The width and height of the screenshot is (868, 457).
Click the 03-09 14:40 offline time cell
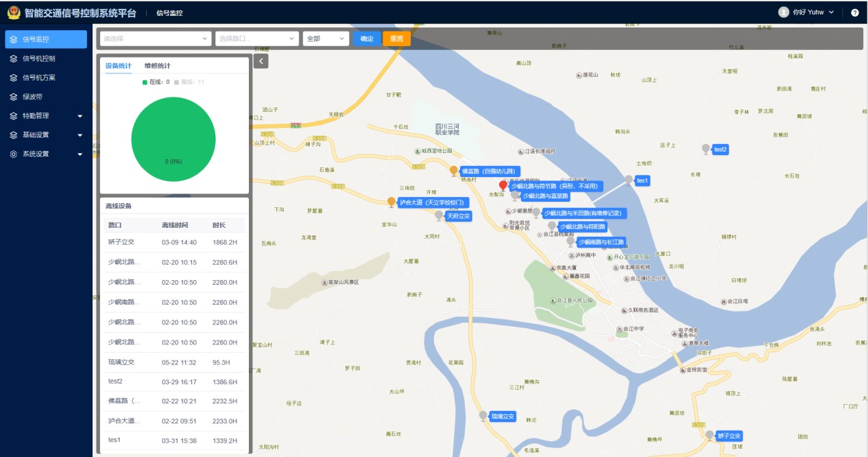179,242
